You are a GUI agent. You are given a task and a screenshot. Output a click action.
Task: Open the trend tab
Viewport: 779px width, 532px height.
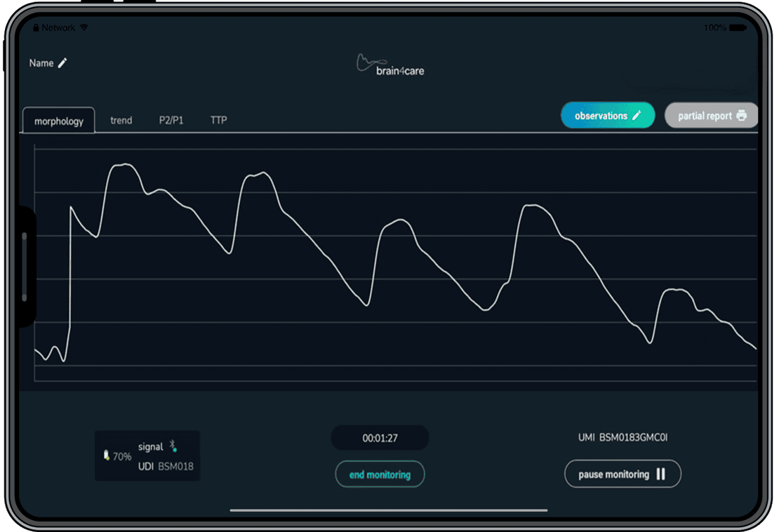coord(121,120)
